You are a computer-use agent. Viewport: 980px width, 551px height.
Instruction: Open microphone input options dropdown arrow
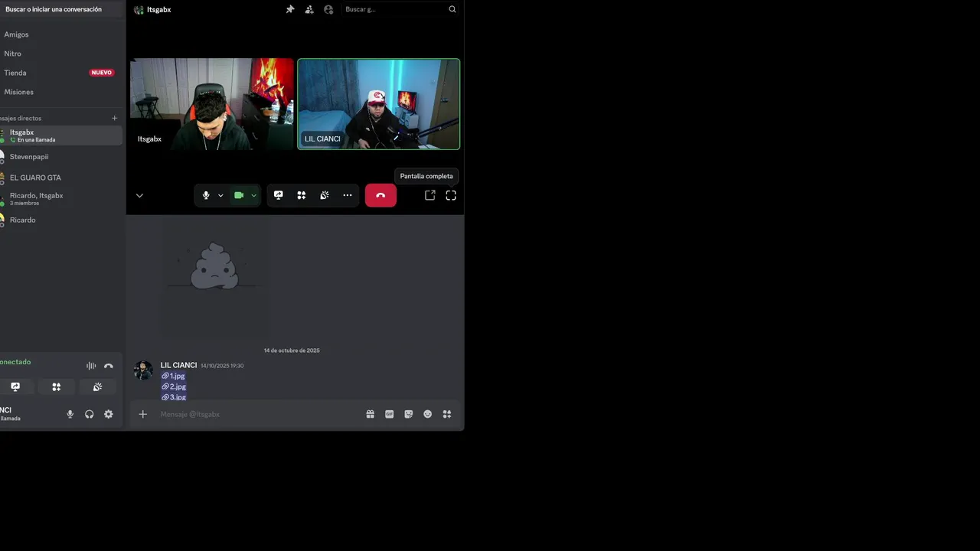(220, 195)
